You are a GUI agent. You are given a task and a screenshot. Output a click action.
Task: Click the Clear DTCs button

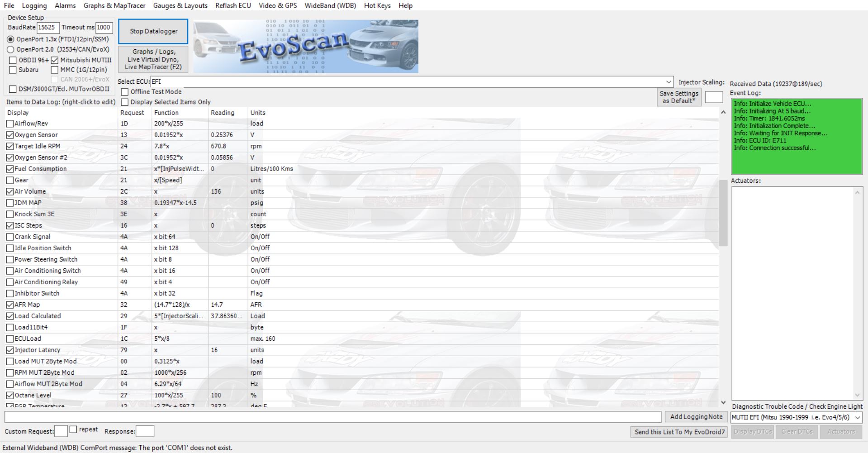pyautogui.click(x=797, y=432)
